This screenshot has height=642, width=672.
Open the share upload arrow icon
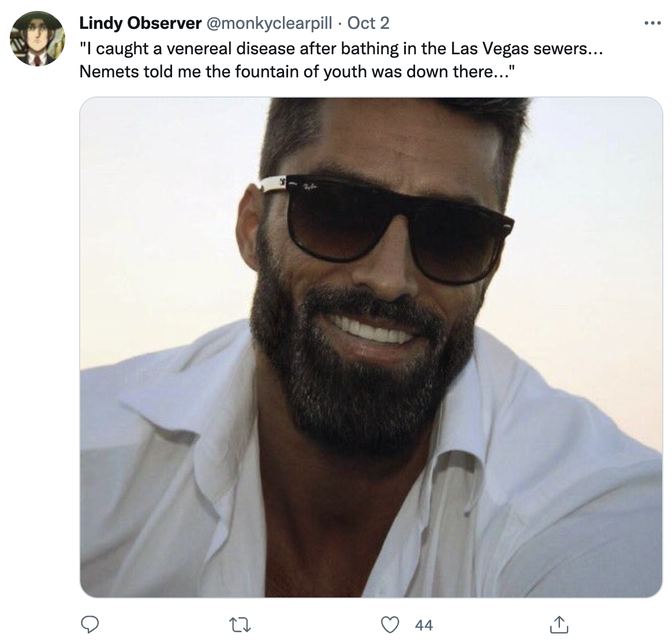[x=559, y=625]
